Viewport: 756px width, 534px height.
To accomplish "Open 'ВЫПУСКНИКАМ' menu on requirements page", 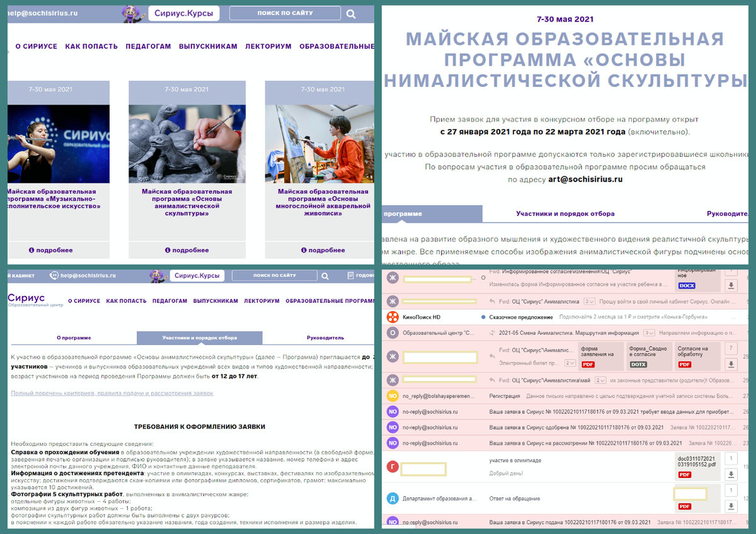I will [215, 301].
